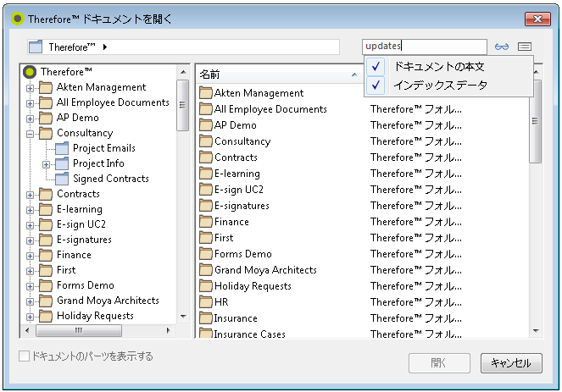Select Signed Contracts in tree
The width and height of the screenshot is (562, 392).
(111, 179)
